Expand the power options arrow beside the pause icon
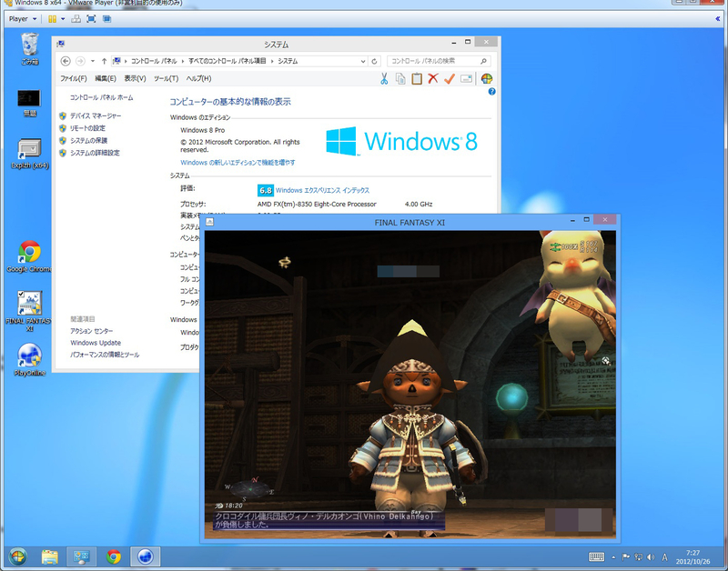 (x=63, y=19)
